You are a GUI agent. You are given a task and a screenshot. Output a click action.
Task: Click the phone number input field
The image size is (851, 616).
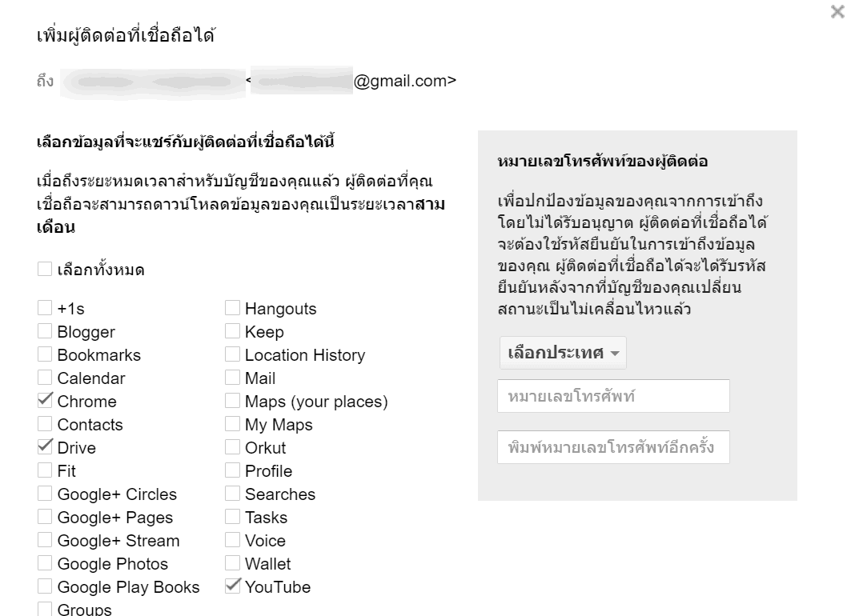pos(613,396)
